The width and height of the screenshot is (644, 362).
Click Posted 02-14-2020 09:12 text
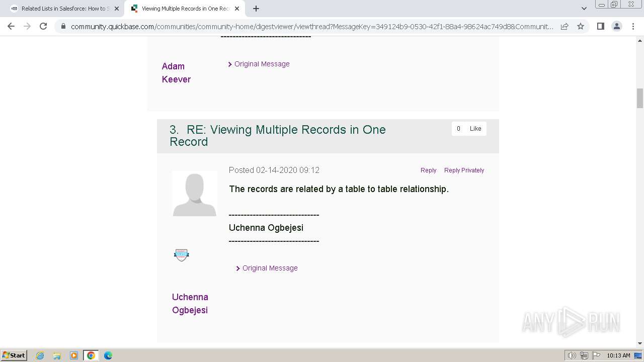[x=274, y=170]
